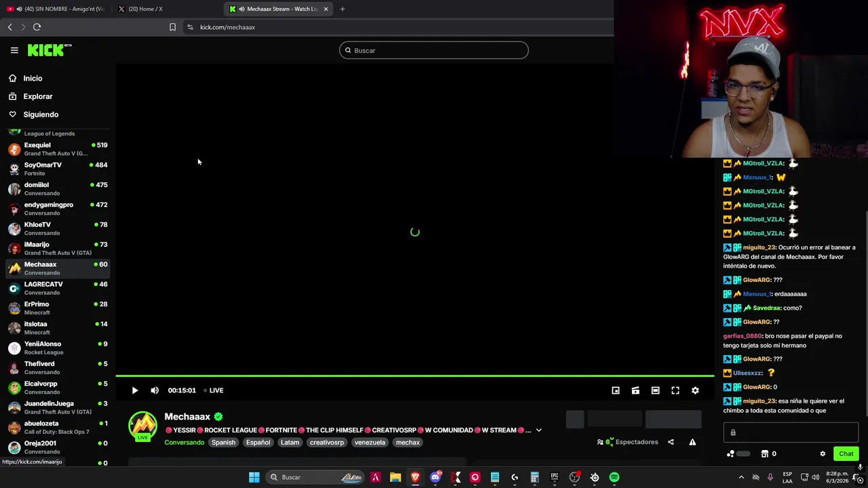868x488 pixels.
Task: Select the venezuela tag
Action: coord(370,443)
